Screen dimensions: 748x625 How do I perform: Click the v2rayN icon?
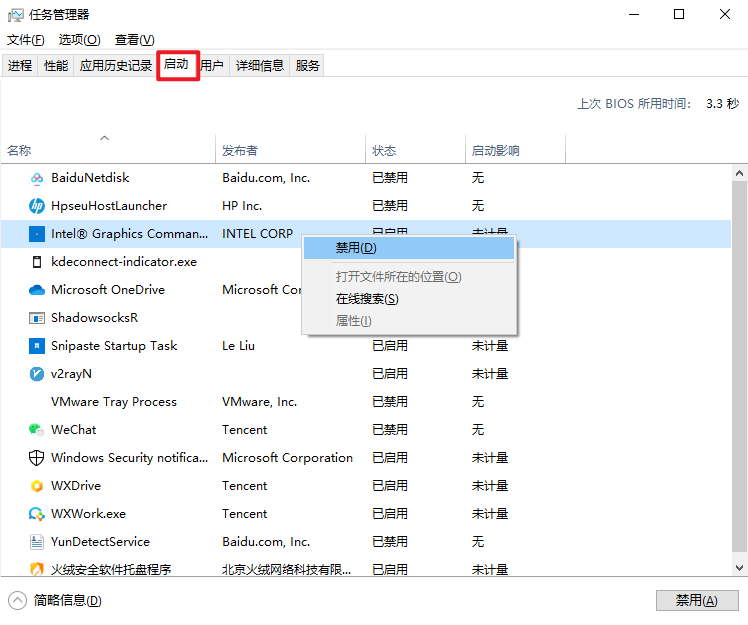tap(37, 374)
